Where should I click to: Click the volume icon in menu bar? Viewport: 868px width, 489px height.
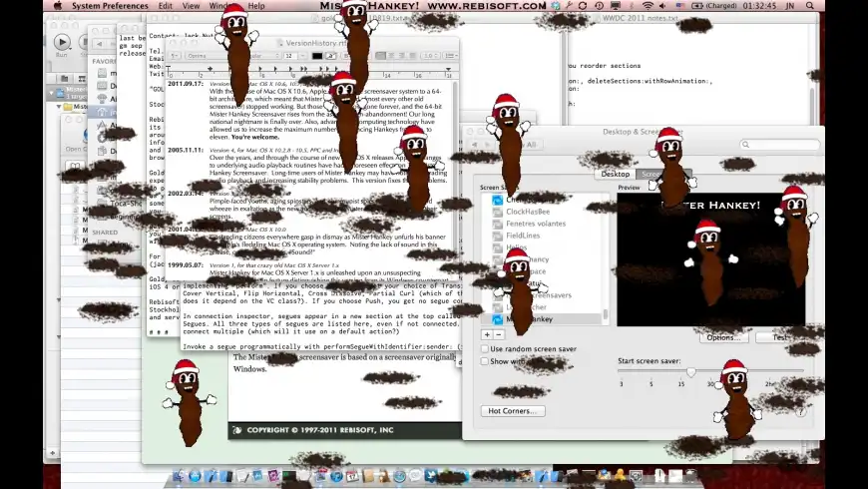click(x=662, y=6)
